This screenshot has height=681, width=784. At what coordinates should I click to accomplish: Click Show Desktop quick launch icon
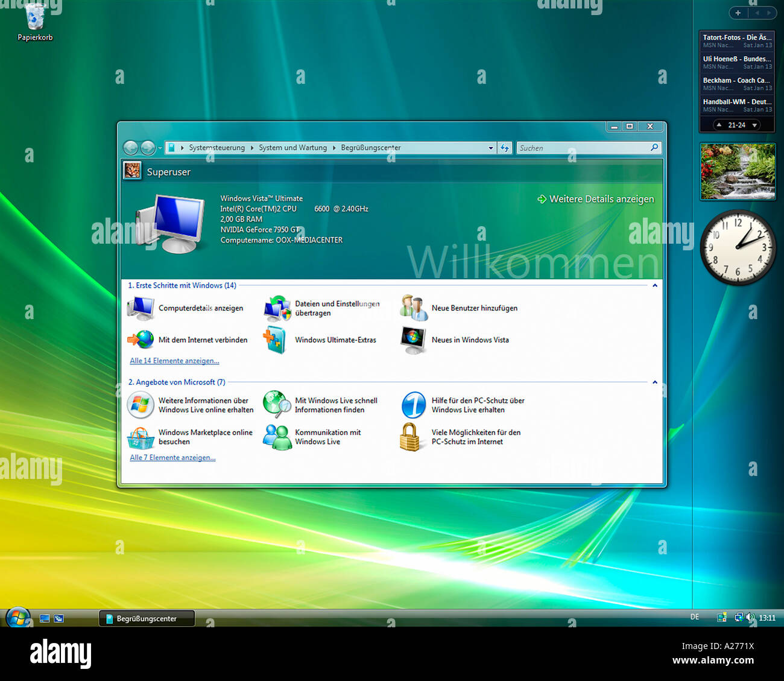pos(45,618)
